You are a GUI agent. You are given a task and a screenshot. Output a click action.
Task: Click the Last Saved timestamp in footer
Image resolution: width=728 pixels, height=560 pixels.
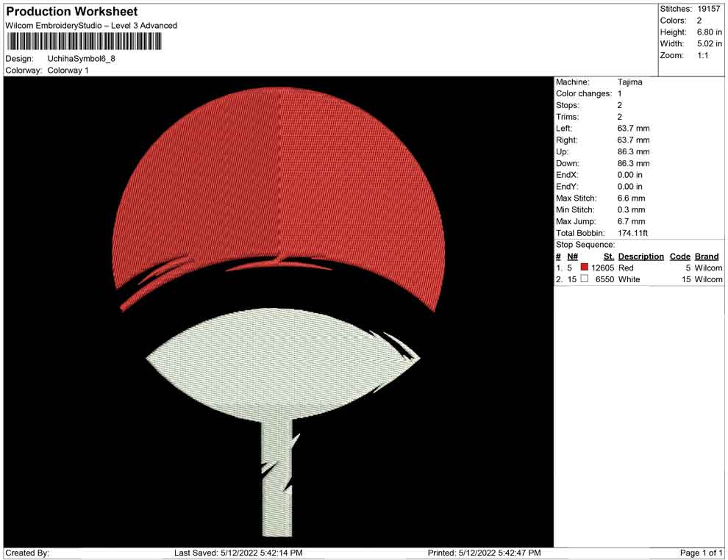[x=238, y=553]
